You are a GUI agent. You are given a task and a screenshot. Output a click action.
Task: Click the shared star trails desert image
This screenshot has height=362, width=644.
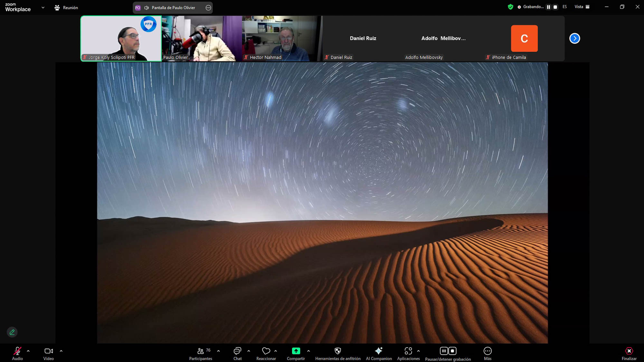322,203
